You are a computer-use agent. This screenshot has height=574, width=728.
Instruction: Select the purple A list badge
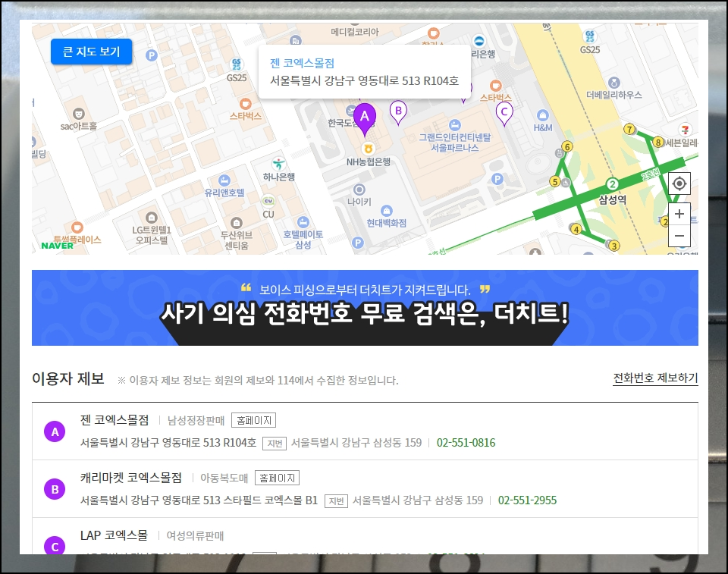click(55, 432)
